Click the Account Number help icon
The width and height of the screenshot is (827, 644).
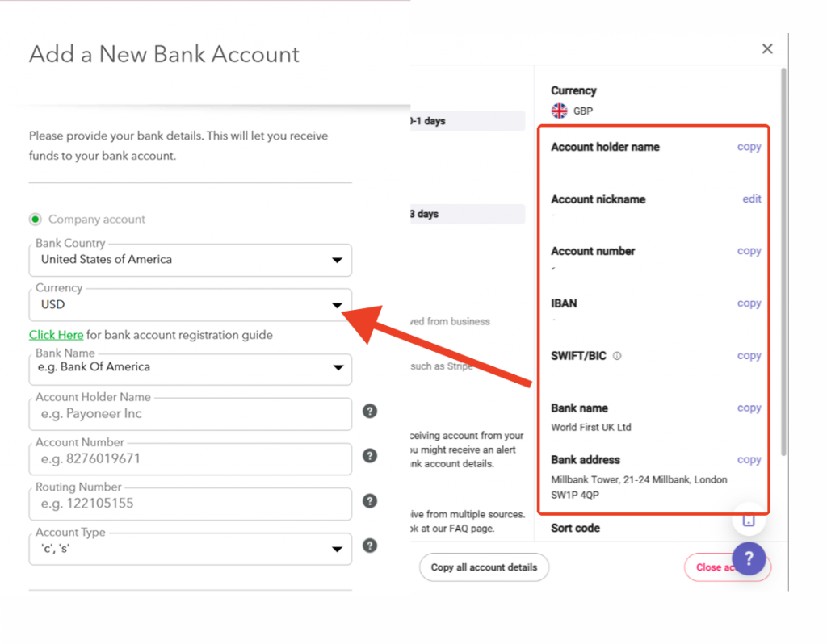[370, 456]
